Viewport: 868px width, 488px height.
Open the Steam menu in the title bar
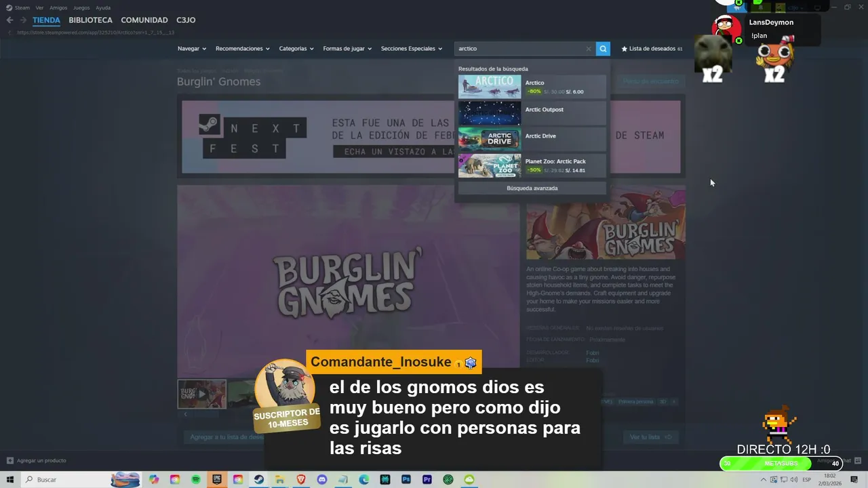[18, 7]
